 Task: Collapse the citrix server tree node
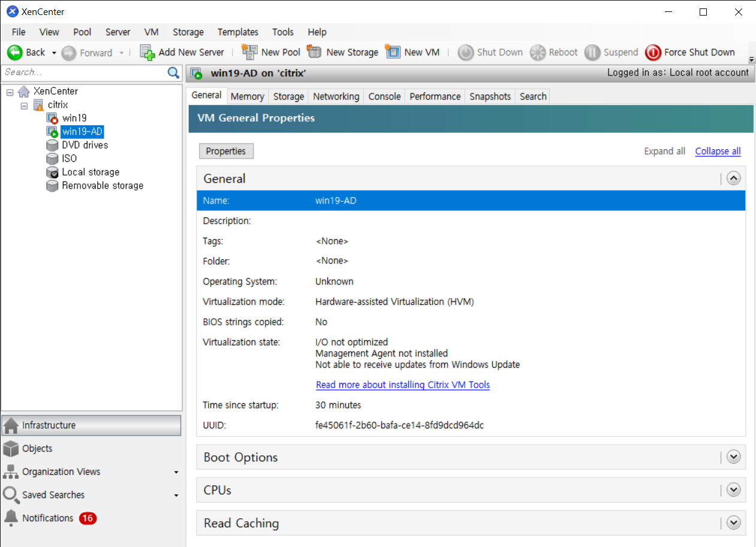(x=25, y=105)
